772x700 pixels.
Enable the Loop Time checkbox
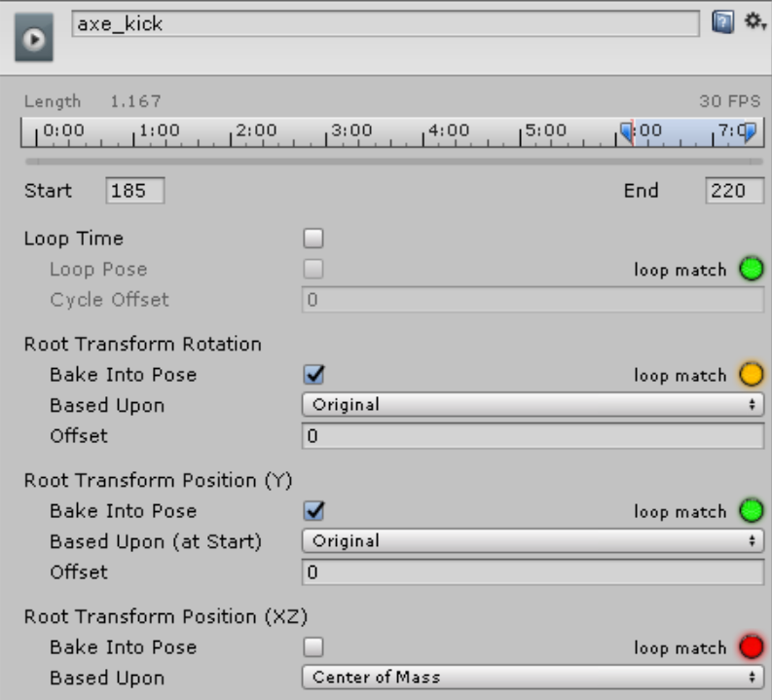pyautogui.click(x=313, y=239)
